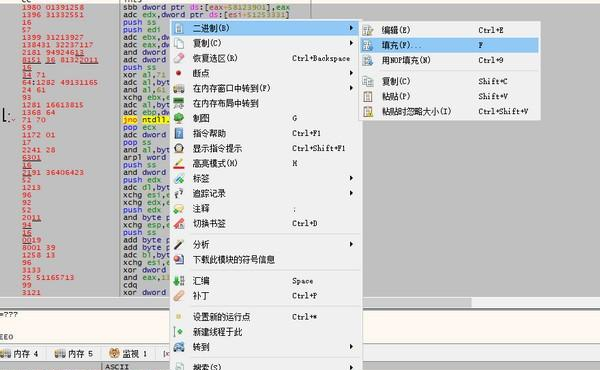Expand the 复制(C) submenu in main context menu
Viewport: 600px width, 370px height.
(x=351, y=43)
